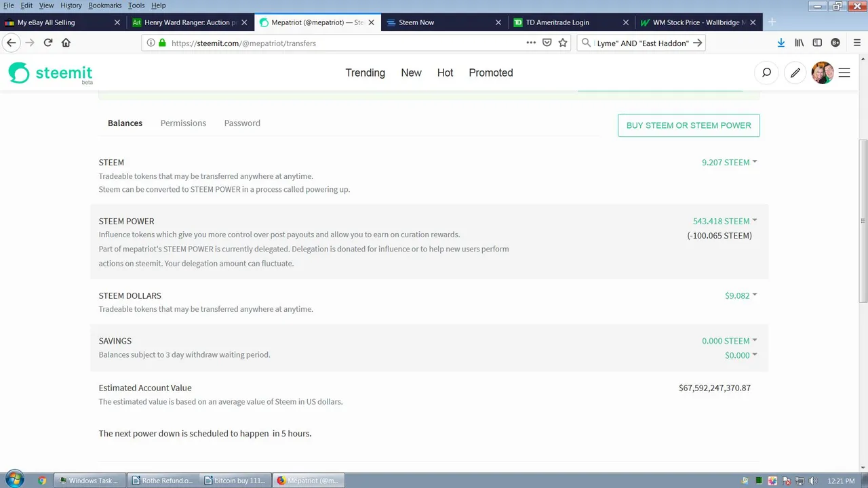Open the History menu

coord(71,5)
